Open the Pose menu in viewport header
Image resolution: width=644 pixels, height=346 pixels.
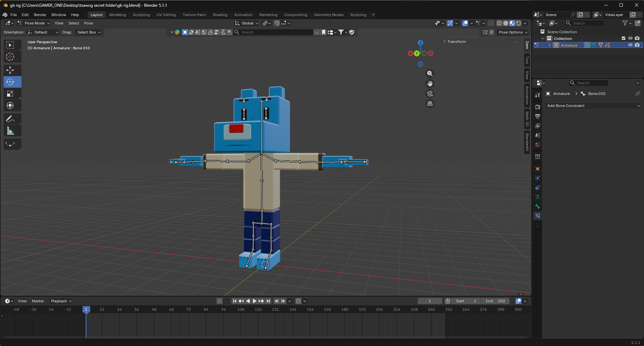point(89,23)
